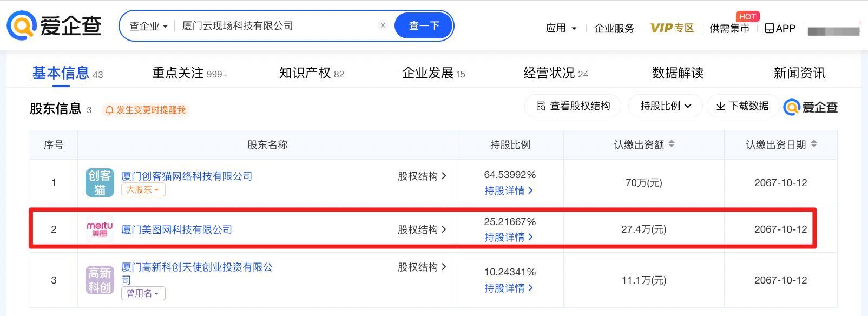The width and height of the screenshot is (868, 316).
Task: Expand the 曾用名 tag dropdown
Action: pyautogui.click(x=143, y=293)
